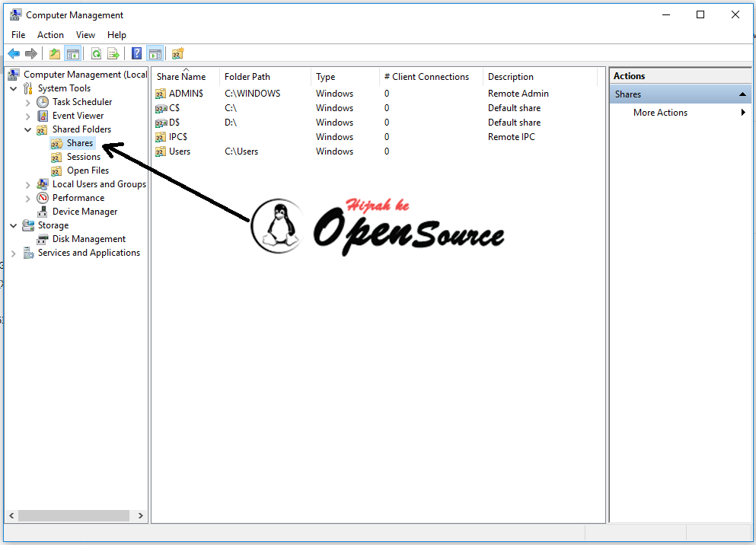Open Help using the question mark icon
This screenshot has width=756, height=545.
pos(137,53)
